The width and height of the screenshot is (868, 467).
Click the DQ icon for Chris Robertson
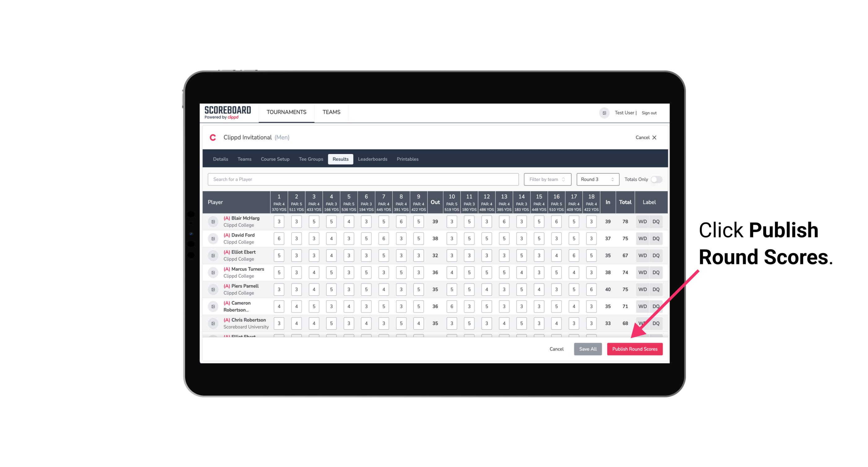coord(656,323)
